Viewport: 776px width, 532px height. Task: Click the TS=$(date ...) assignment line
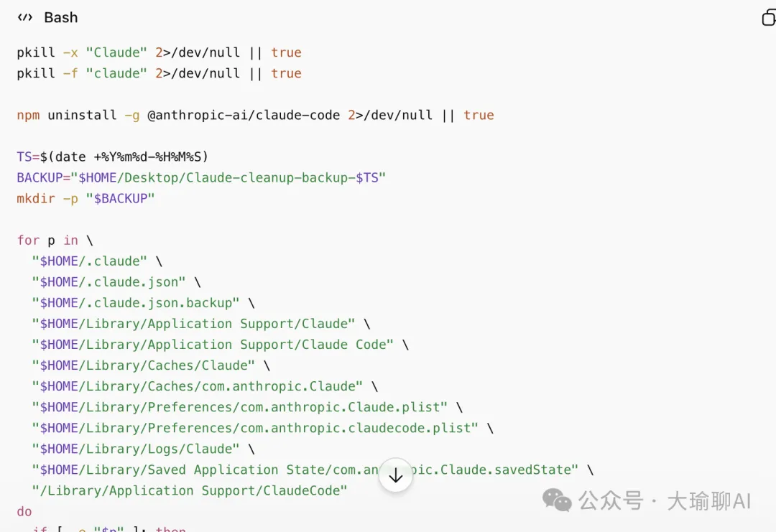click(x=112, y=157)
